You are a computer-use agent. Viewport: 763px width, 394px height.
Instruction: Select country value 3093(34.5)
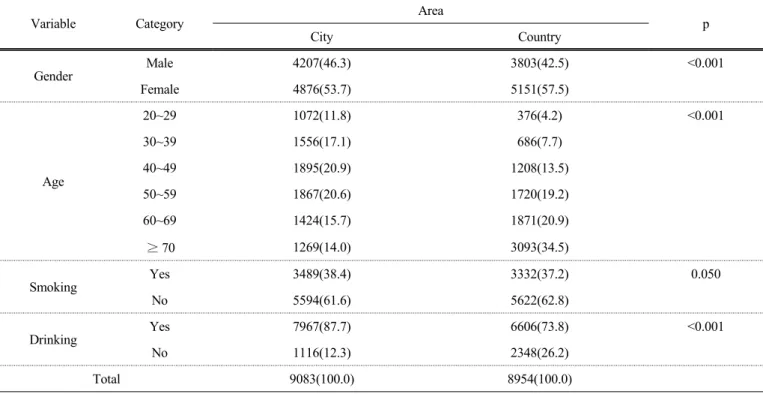click(x=539, y=248)
